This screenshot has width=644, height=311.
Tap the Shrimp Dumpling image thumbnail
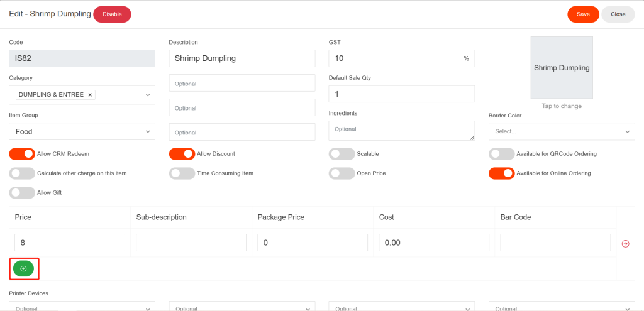pyautogui.click(x=562, y=68)
